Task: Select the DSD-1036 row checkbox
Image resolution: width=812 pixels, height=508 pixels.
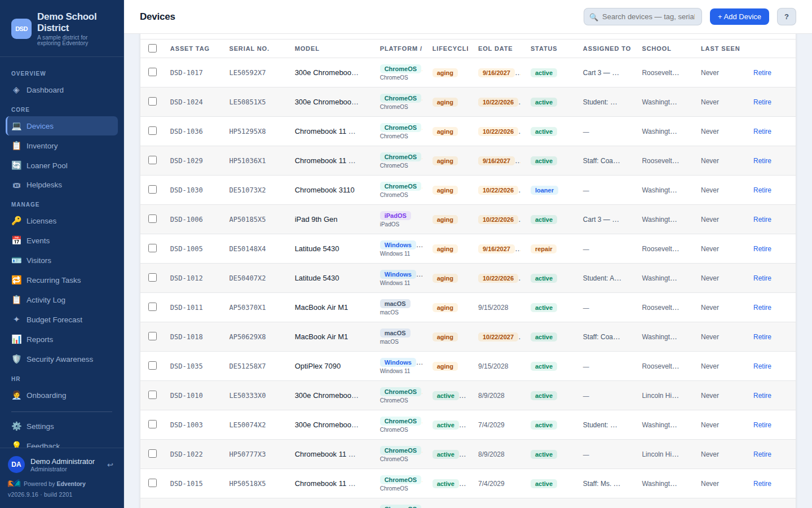Action: click(152, 130)
